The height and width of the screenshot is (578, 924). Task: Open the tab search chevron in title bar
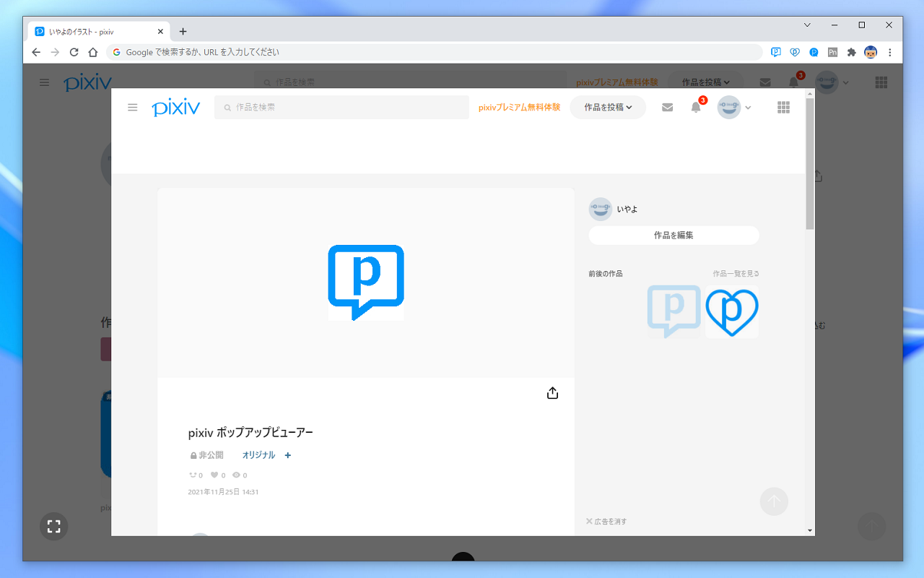(x=807, y=25)
